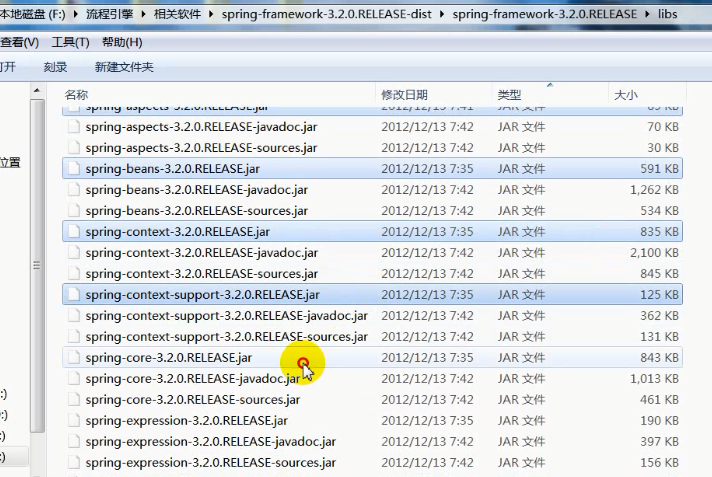This screenshot has height=477, width=712.
Task: Click the file icon of spring-aspects-3.2.0.RELEASE-sources.jar
Action: [x=74, y=148]
